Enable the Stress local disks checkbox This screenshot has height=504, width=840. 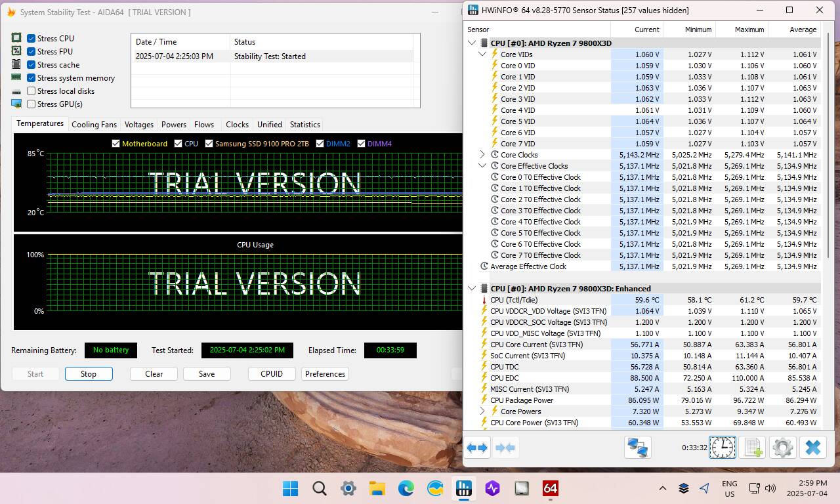pos(31,91)
